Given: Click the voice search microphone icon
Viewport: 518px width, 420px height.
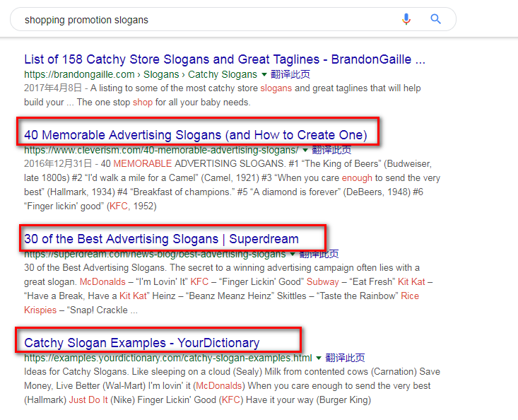Looking at the screenshot, I should pyautogui.click(x=406, y=19).
